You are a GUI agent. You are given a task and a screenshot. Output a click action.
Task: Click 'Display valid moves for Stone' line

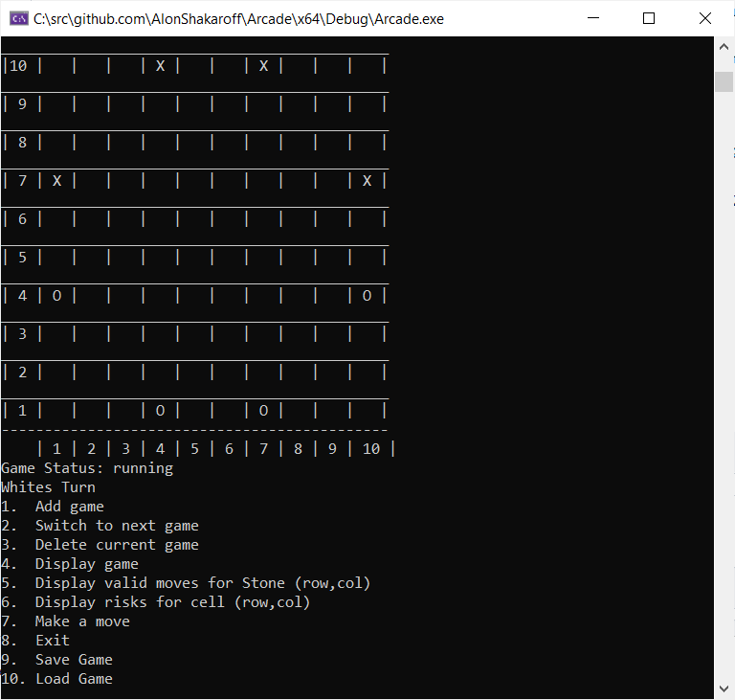(x=186, y=583)
